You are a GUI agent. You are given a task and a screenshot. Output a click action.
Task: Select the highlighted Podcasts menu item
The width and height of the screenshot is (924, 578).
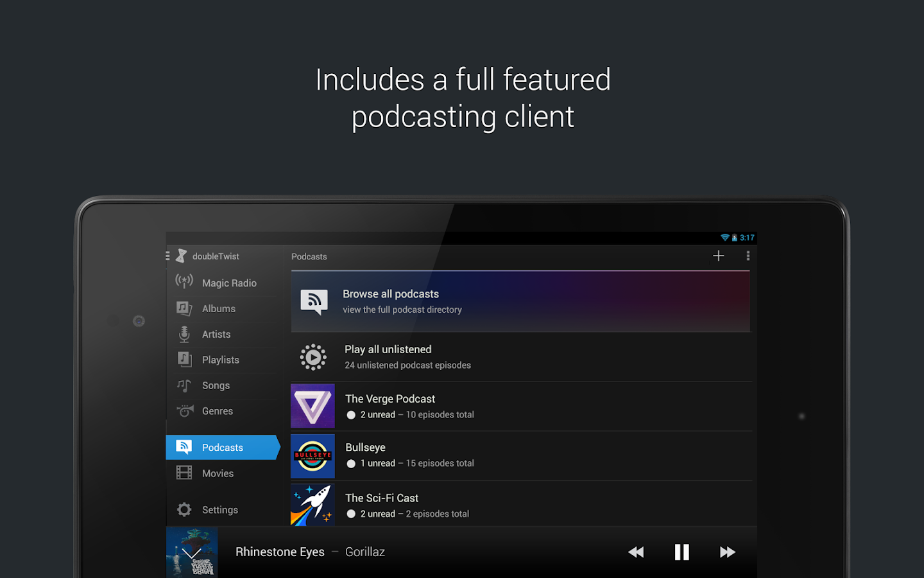(x=222, y=448)
